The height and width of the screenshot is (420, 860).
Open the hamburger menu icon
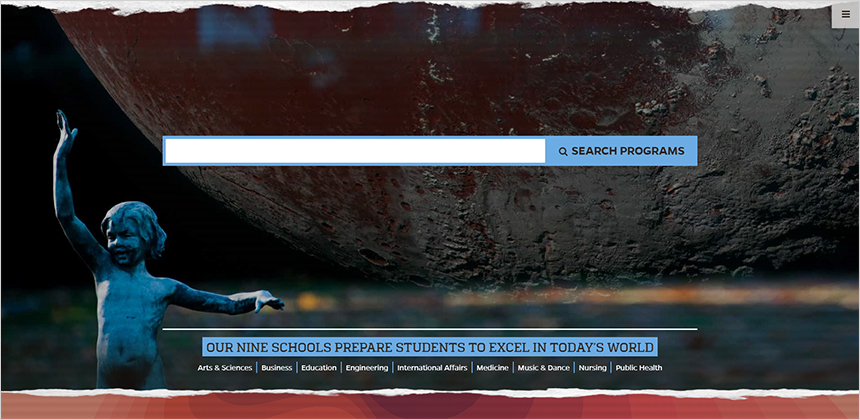pos(845,15)
